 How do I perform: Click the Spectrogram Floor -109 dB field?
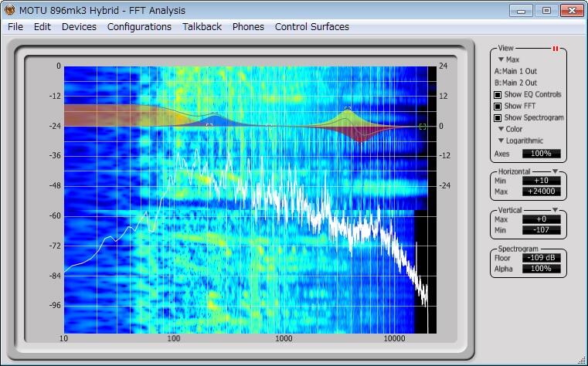click(x=542, y=258)
